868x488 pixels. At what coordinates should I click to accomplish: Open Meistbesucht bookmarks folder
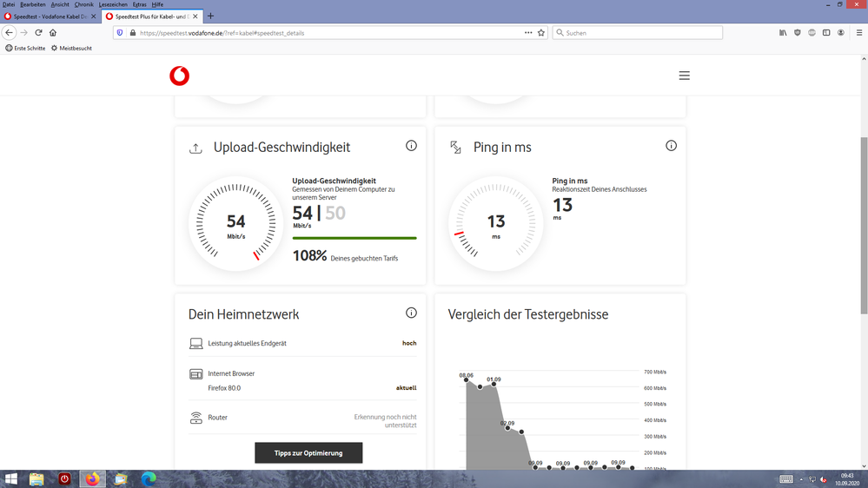pyautogui.click(x=71, y=48)
